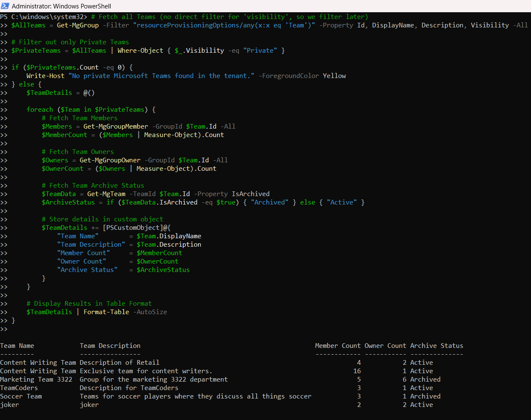This screenshot has height=420, width=531.
Task: Click the 'PS C:\windows\system32>' prompt
Action: (43, 17)
